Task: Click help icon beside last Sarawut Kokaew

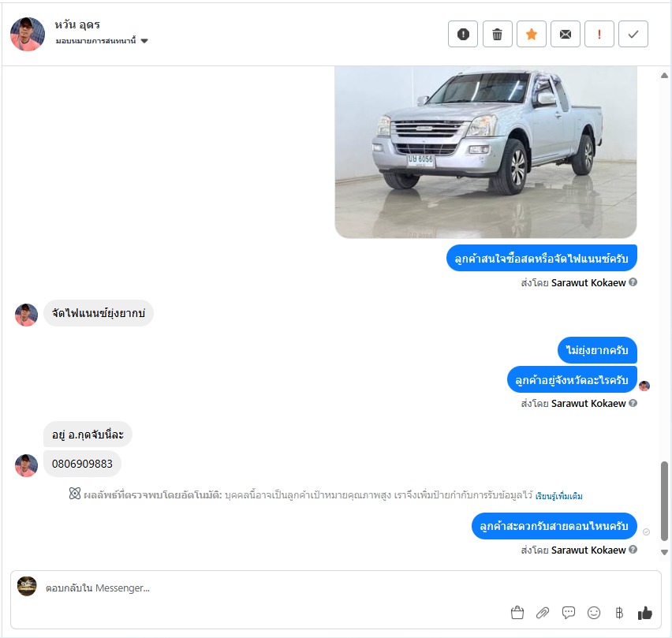Action: click(x=633, y=550)
